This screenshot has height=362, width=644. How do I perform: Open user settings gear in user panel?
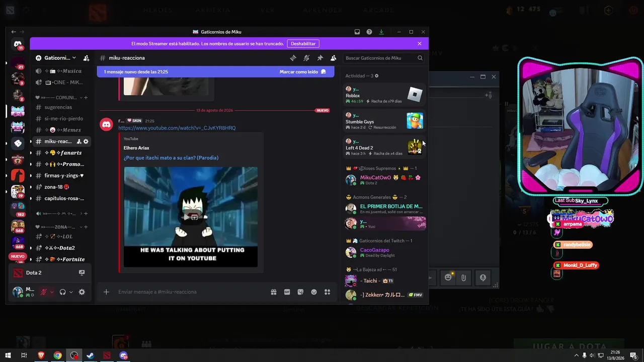click(x=82, y=292)
